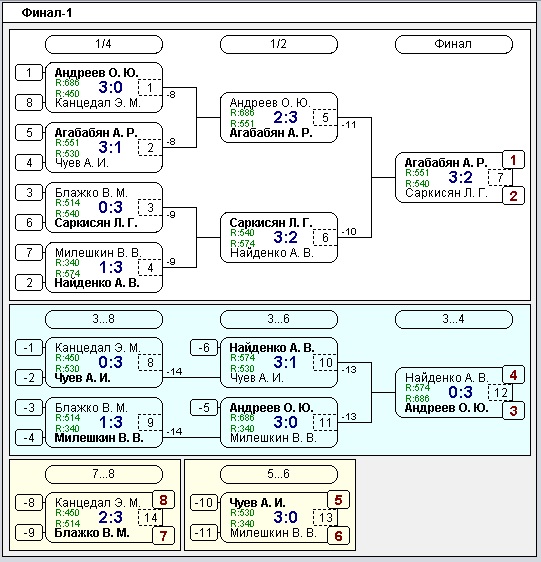The width and height of the screenshot is (541, 562).
Task: Click second place badge near Саркисян
Action: point(513,196)
